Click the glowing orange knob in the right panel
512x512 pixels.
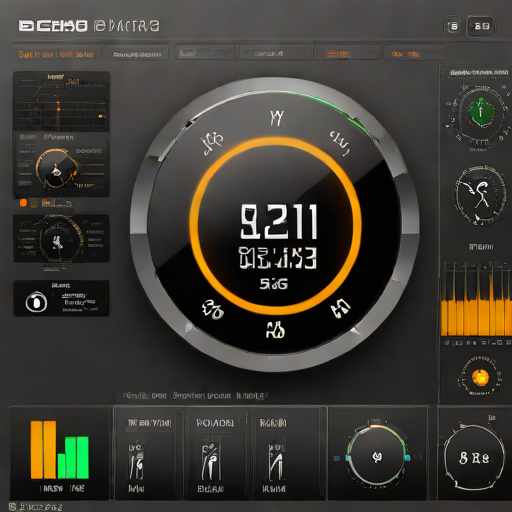[480, 377]
